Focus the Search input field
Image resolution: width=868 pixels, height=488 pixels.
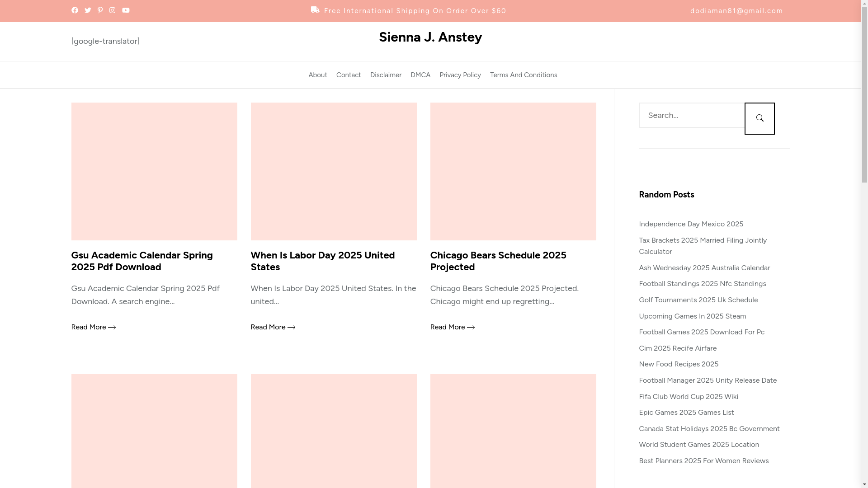pyautogui.click(x=692, y=115)
